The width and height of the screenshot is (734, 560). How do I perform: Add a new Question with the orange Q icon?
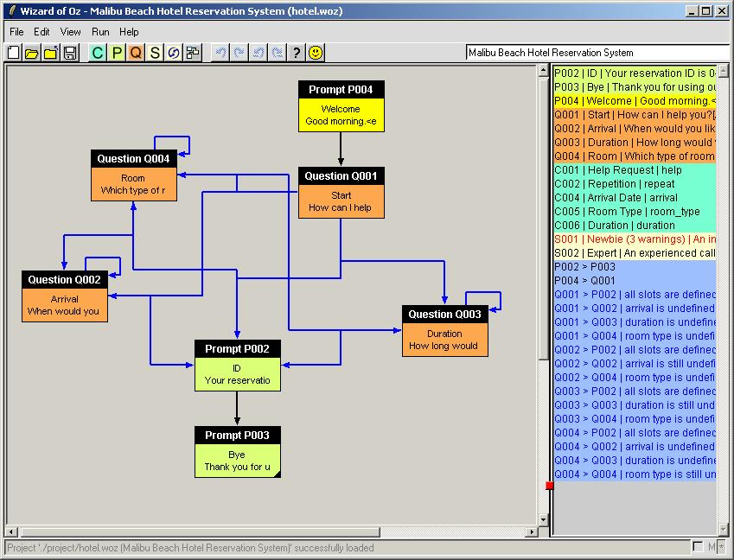[x=136, y=53]
